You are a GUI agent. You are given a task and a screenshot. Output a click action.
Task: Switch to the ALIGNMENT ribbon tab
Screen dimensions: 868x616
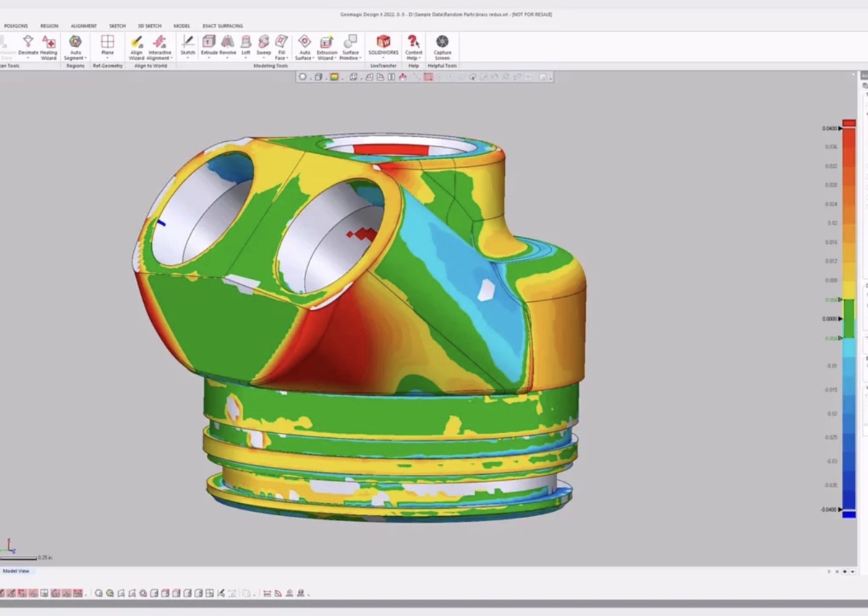coord(83,26)
